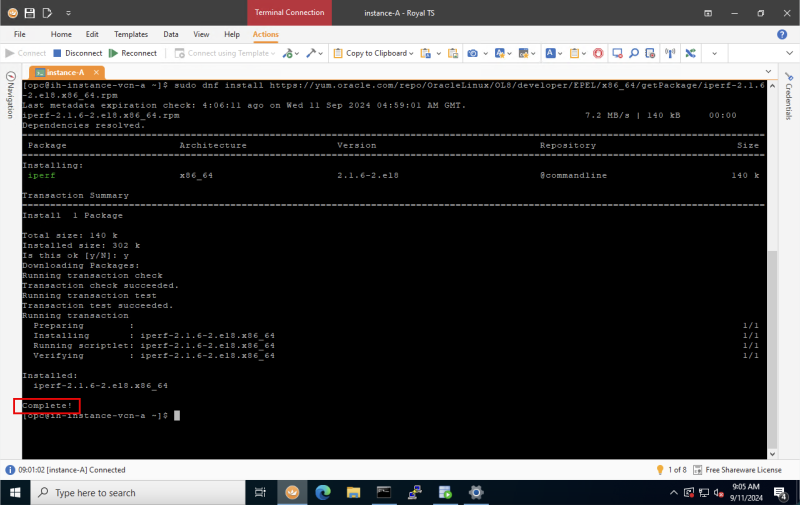Click the Save icon in title bar

(29, 13)
